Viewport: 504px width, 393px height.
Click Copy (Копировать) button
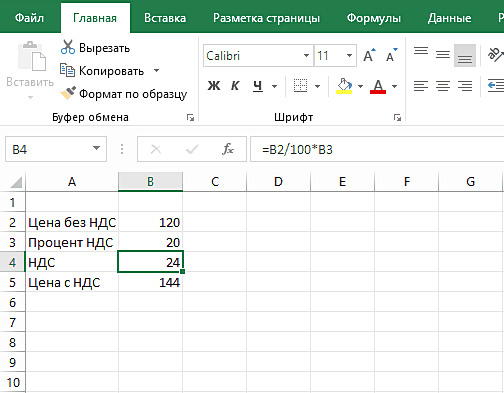[102, 71]
